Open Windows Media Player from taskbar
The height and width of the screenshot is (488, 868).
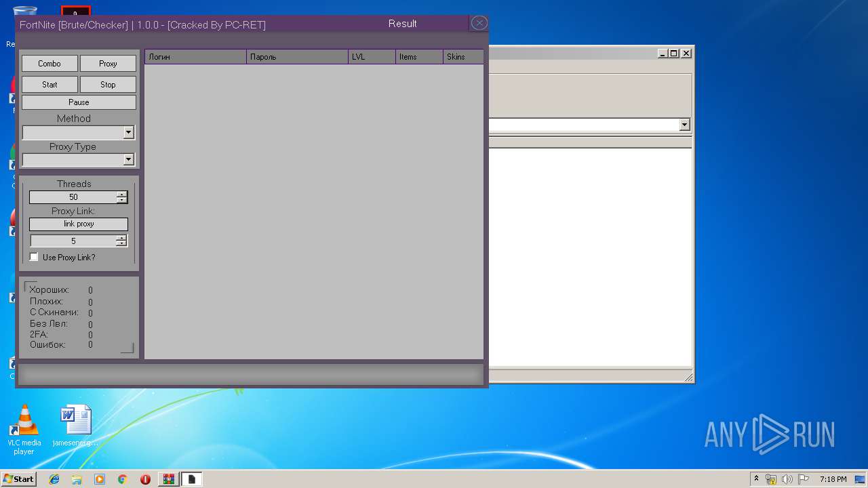pos(100,479)
